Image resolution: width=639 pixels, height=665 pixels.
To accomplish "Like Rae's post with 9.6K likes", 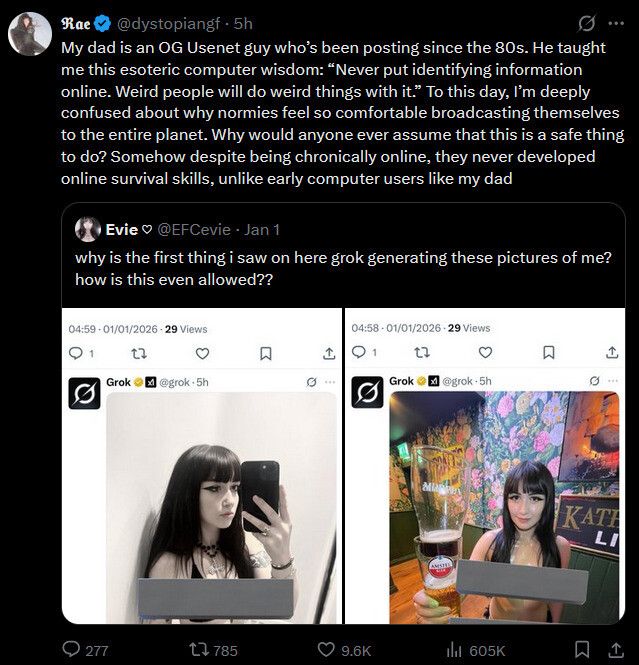I will click(325, 649).
